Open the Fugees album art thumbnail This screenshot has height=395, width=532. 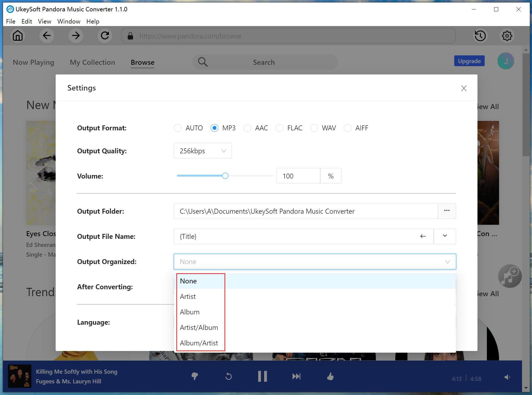coord(19,376)
